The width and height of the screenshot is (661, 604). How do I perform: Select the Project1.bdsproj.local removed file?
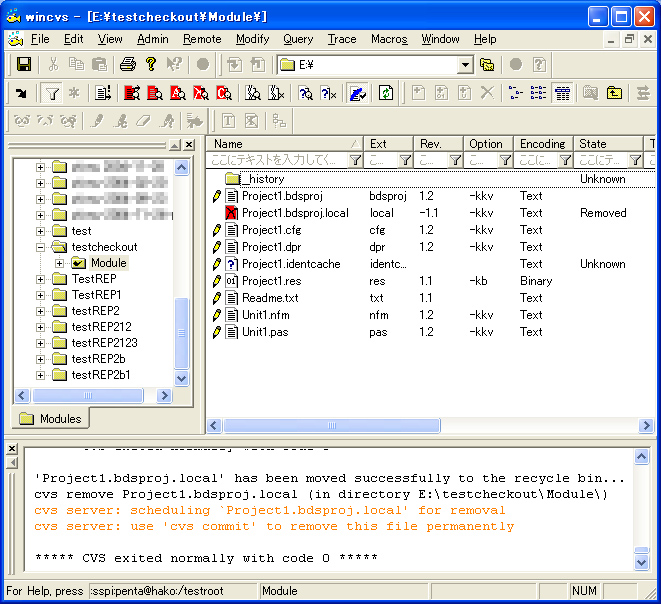(x=295, y=213)
